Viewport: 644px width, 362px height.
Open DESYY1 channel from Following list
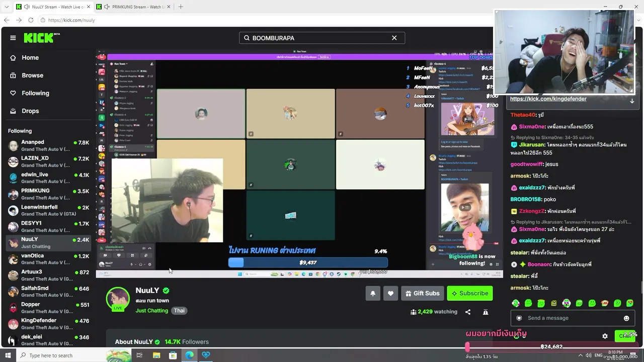coord(48,227)
